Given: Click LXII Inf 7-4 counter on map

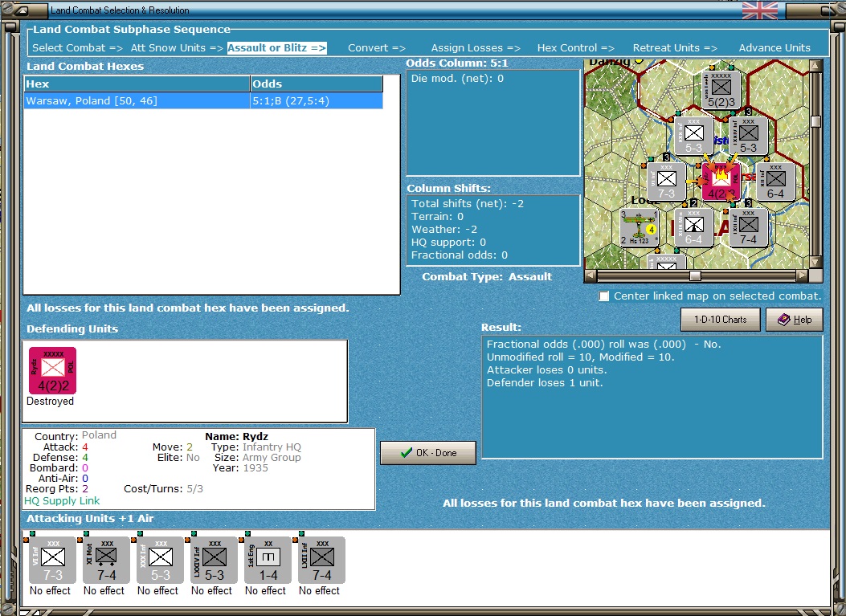Looking at the screenshot, I should click(x=748, y=228).
